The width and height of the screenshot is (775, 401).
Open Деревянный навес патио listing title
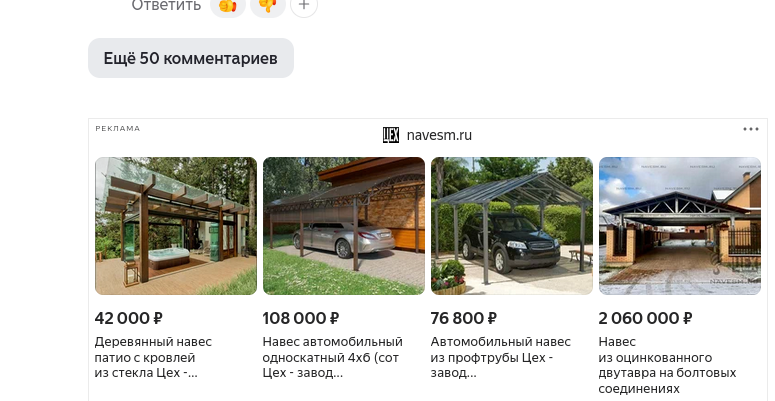[x=153, y=357]
